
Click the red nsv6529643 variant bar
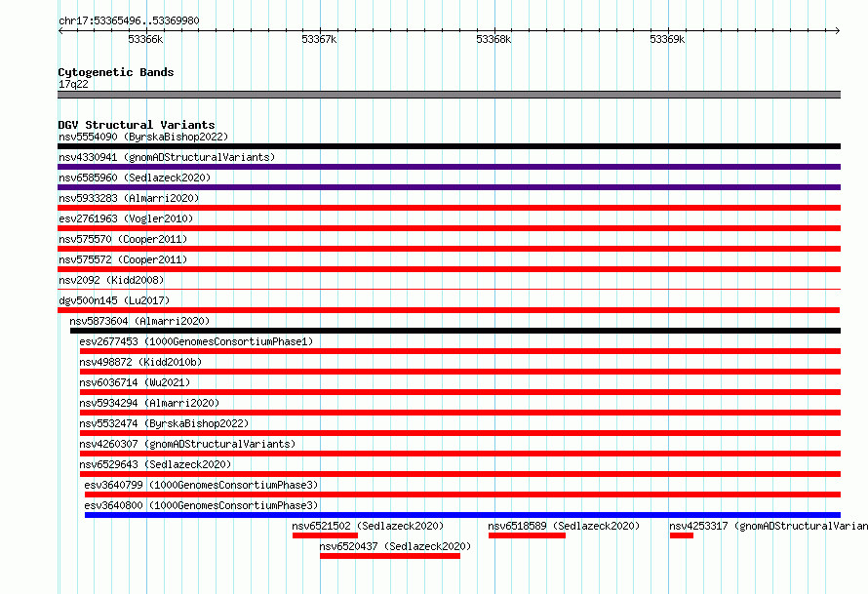pos(460,474)
